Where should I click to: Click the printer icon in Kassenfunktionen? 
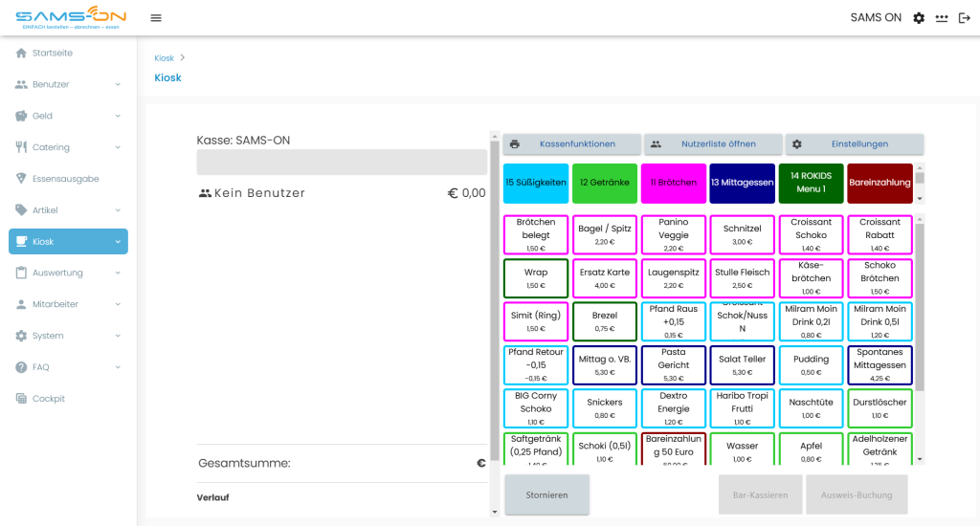point(514,144)
